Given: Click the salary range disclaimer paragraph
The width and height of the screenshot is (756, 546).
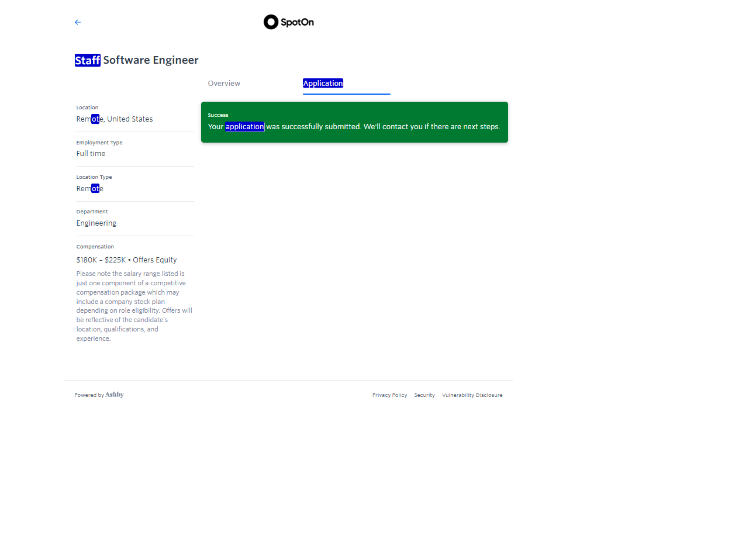Looking at the screenshot, I should tap(134, 306).
